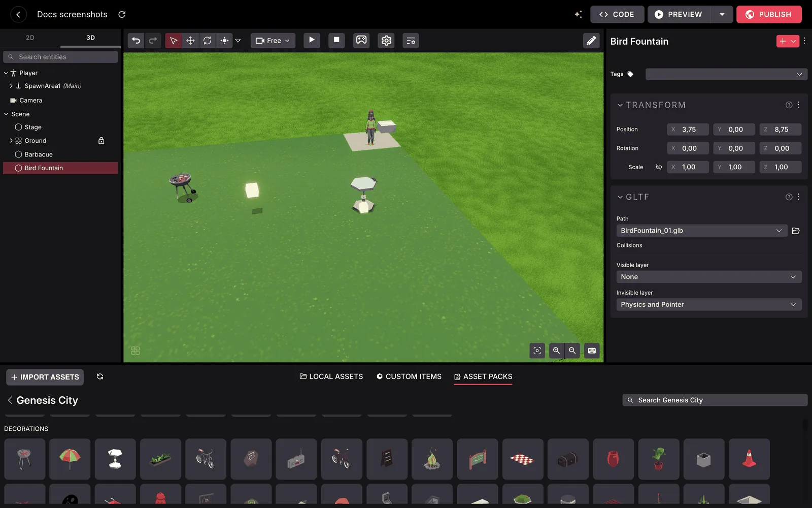Play the scene
The image size is (812, 508).
coord(312,40)
